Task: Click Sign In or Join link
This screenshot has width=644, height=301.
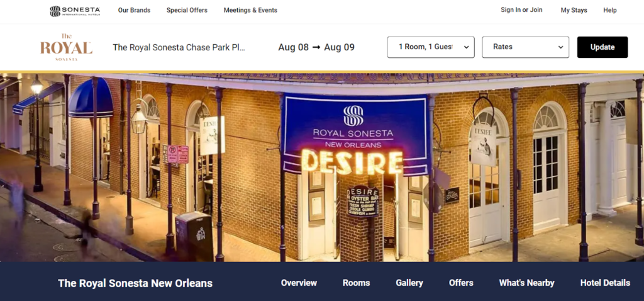Action: 521,10
